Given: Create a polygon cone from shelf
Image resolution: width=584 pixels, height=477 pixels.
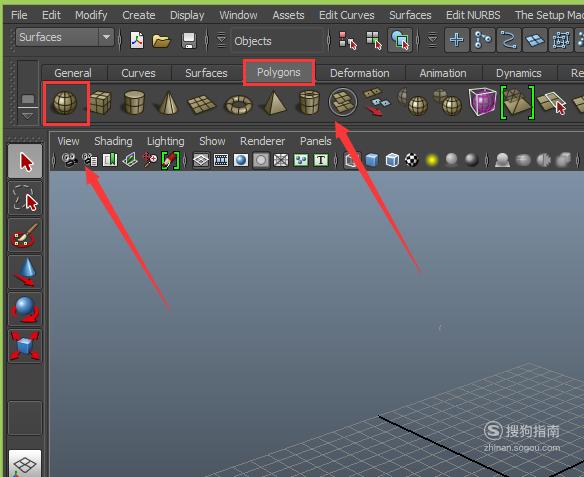Looking at the screenshot, I should (x=168, y=102).
